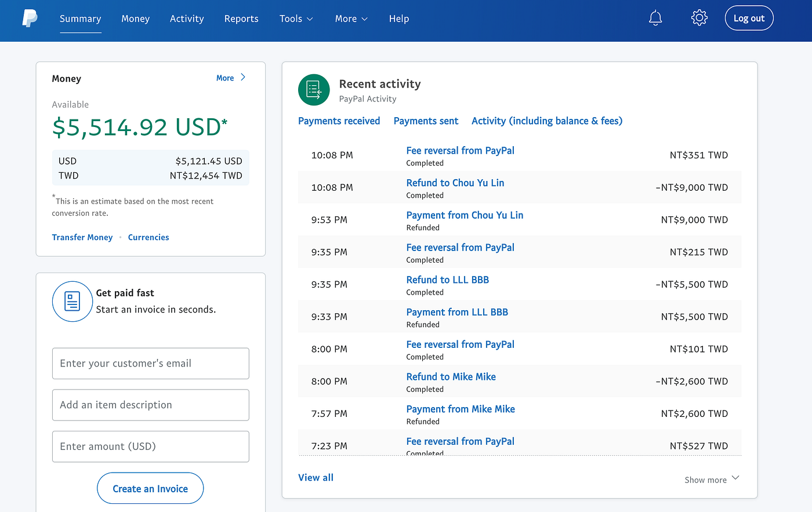Screen dimensions: 812x512
Task: Go to the Summary tab
Action: [81, 19]
